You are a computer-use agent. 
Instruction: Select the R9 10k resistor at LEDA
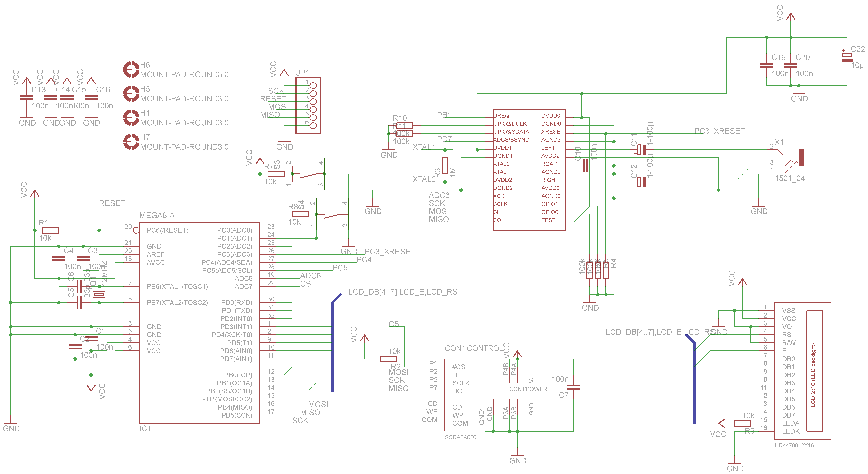point(742,423)
